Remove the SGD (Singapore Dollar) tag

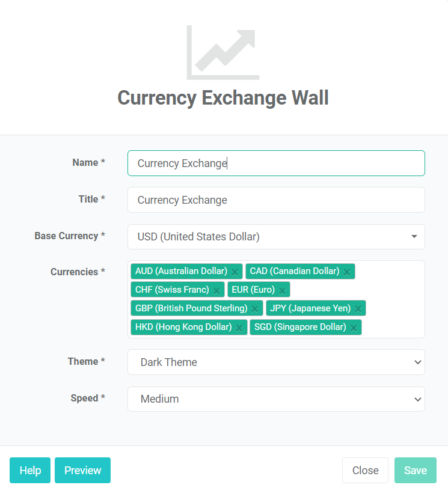click(x=354, y=328)
